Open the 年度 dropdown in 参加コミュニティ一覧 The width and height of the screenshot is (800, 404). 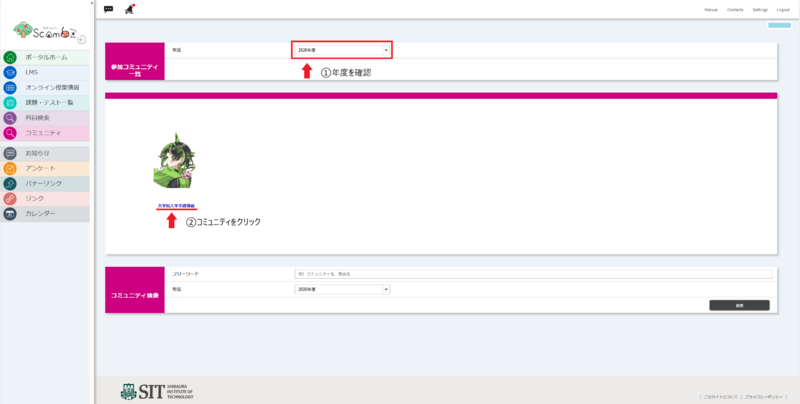pyautogui.click(x=341, y=49)
